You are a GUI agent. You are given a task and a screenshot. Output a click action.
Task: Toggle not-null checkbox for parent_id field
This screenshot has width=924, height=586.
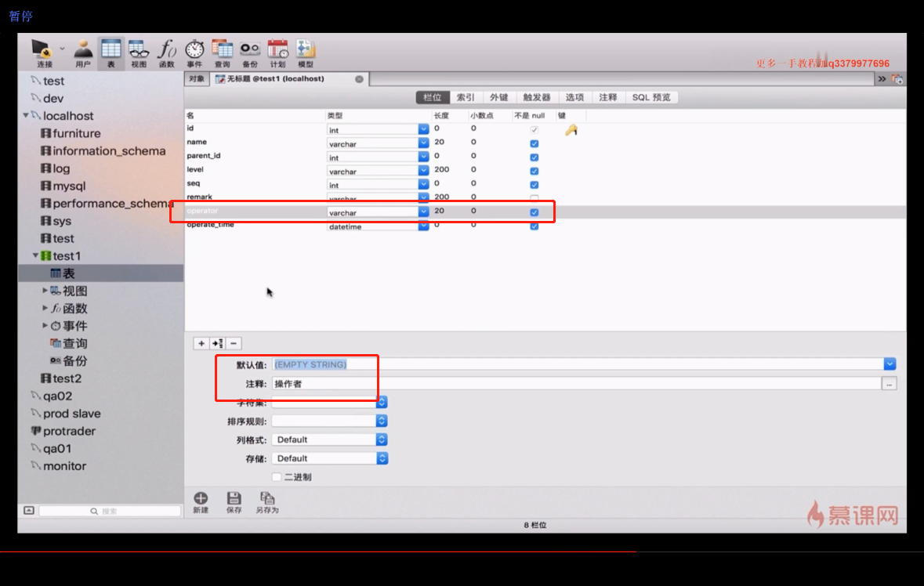[x=534, y=157]
